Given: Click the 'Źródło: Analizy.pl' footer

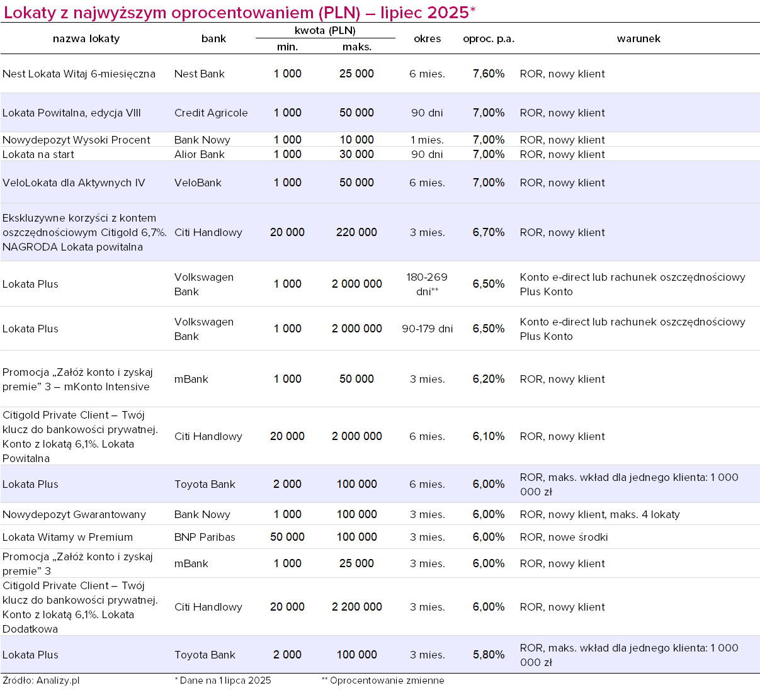Looking at the screenshot, I should pyautogui.click(x=41, y=680).
